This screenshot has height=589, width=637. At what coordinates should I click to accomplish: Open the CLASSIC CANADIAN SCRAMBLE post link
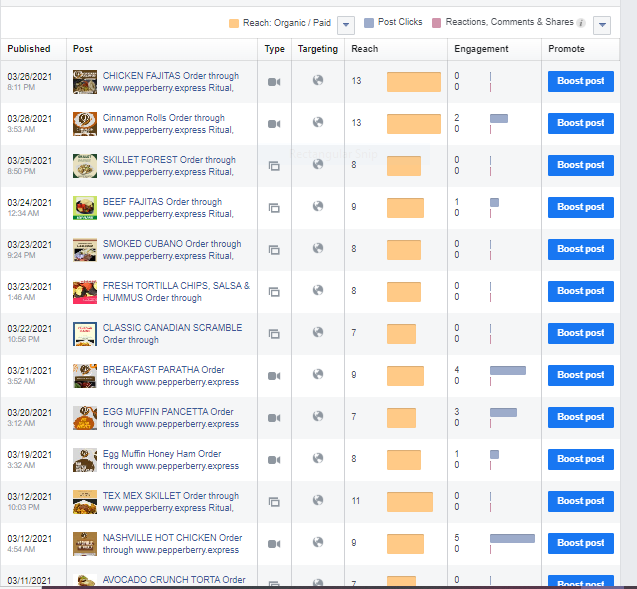click(x=172, y=333)
